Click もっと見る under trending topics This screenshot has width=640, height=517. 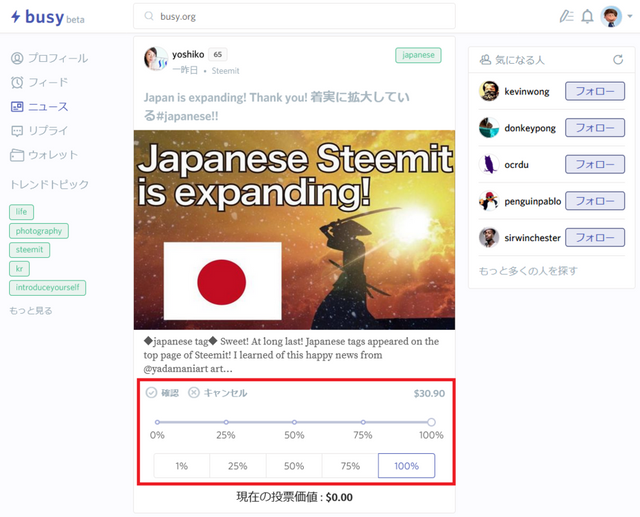coord(31,311)
